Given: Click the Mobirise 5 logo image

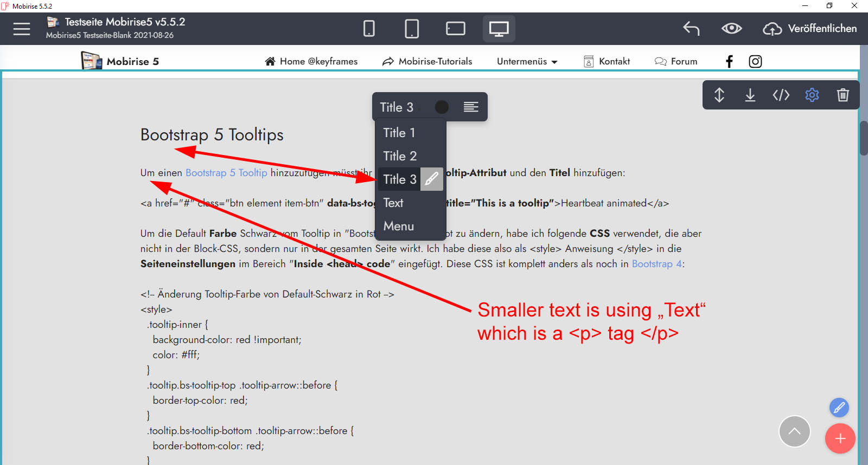Looking at the screenshot, I should 91,61.
